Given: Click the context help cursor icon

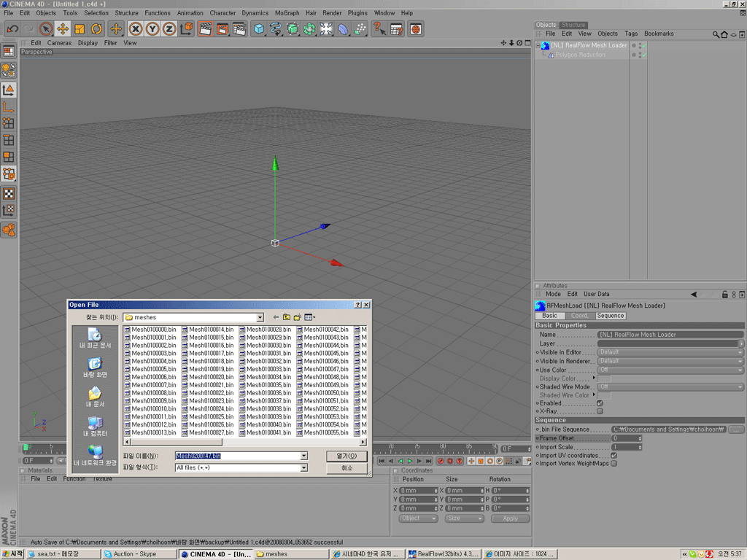Looking at the screenshot, I should [x=379, y=29].
